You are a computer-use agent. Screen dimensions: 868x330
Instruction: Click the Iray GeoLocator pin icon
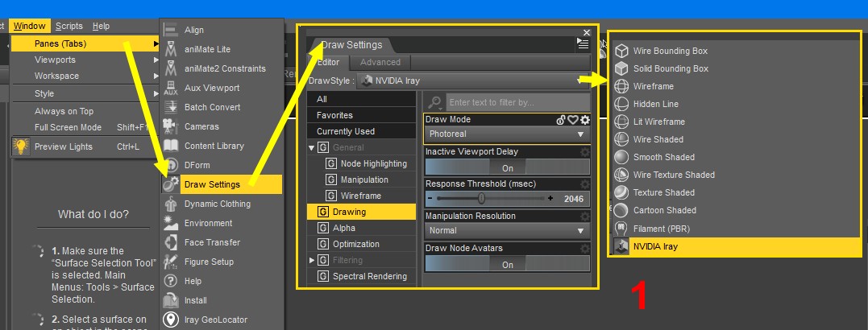171,320
